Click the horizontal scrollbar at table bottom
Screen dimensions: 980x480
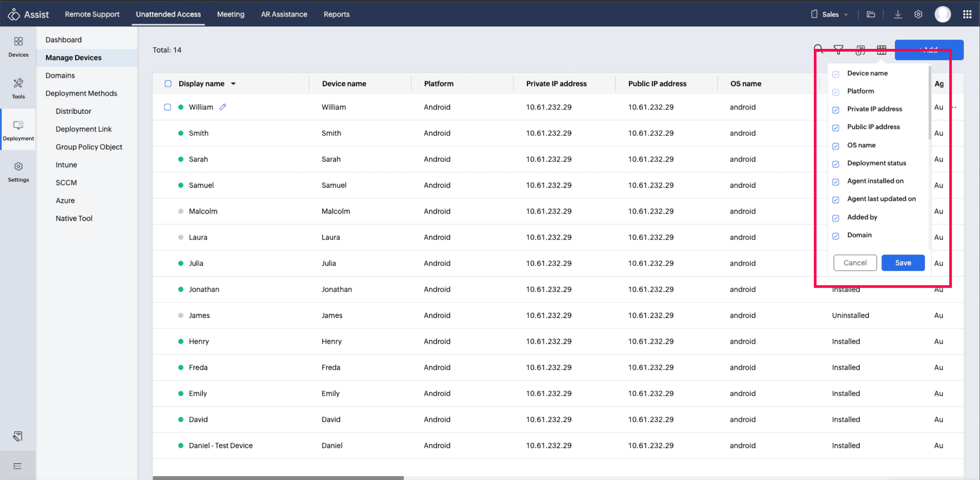pyautogui.click(x=278, y=478)
